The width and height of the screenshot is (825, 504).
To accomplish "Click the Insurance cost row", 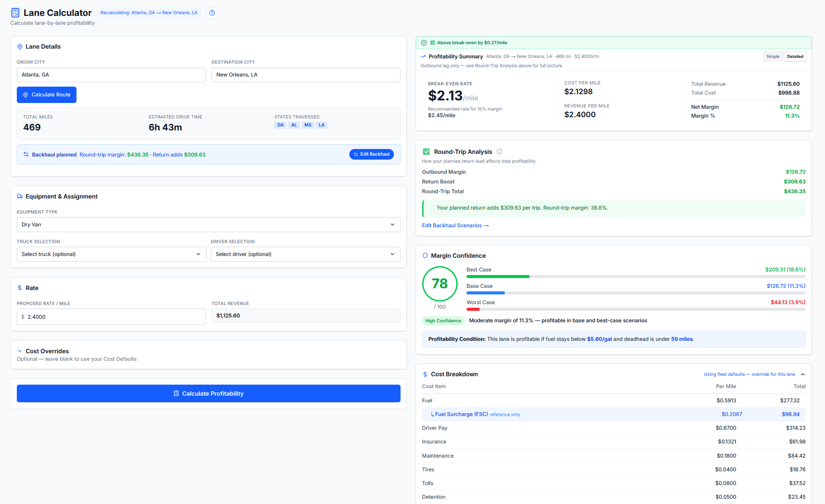I will pos(614,442).
